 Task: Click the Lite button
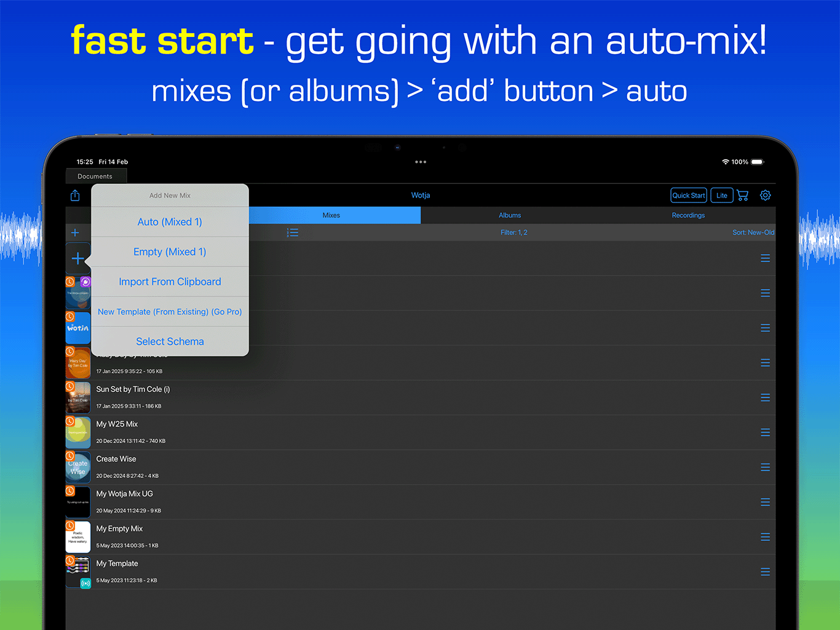click(721, 195)
